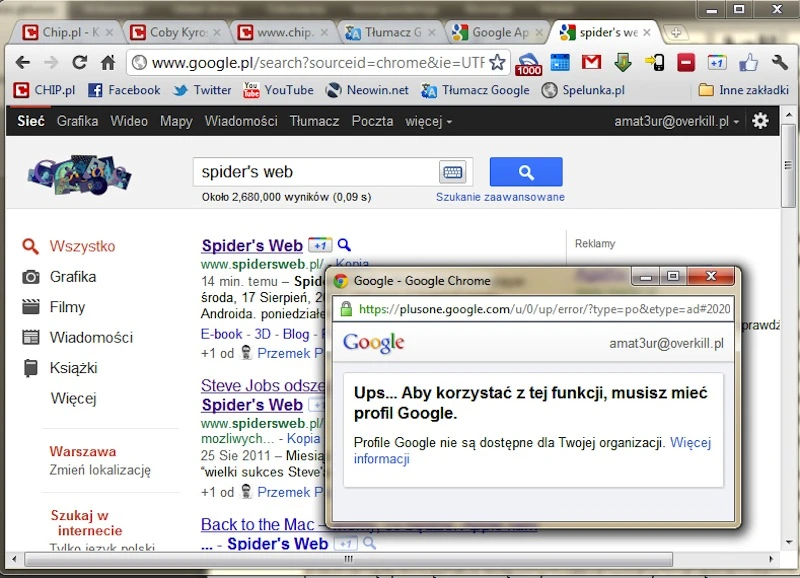Open the home page icon
This screenshot has height=578, width=800.
pos(108,62)
